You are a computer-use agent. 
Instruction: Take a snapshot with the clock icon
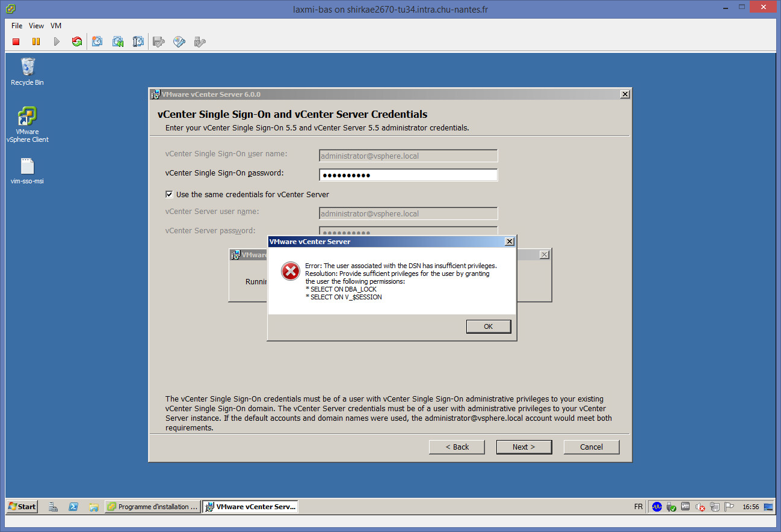[x=97, y=41]
